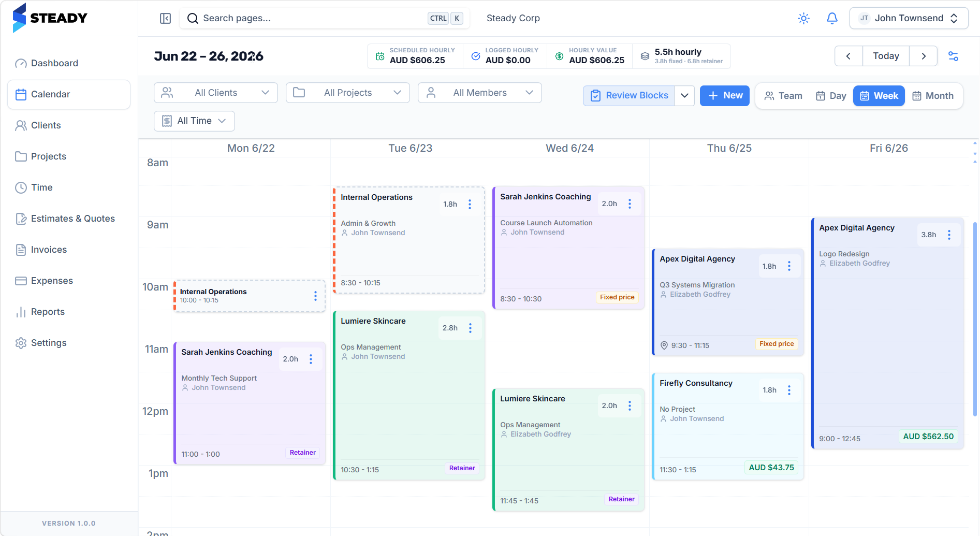Open John Townsend account menu
The image size is (980, 536).
[x=909, y=18]
